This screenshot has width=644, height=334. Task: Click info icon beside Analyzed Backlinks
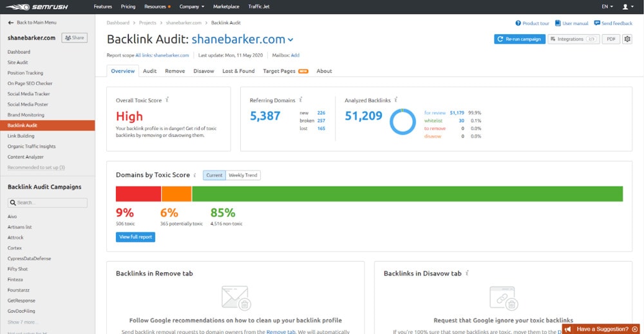click(396, 100)
